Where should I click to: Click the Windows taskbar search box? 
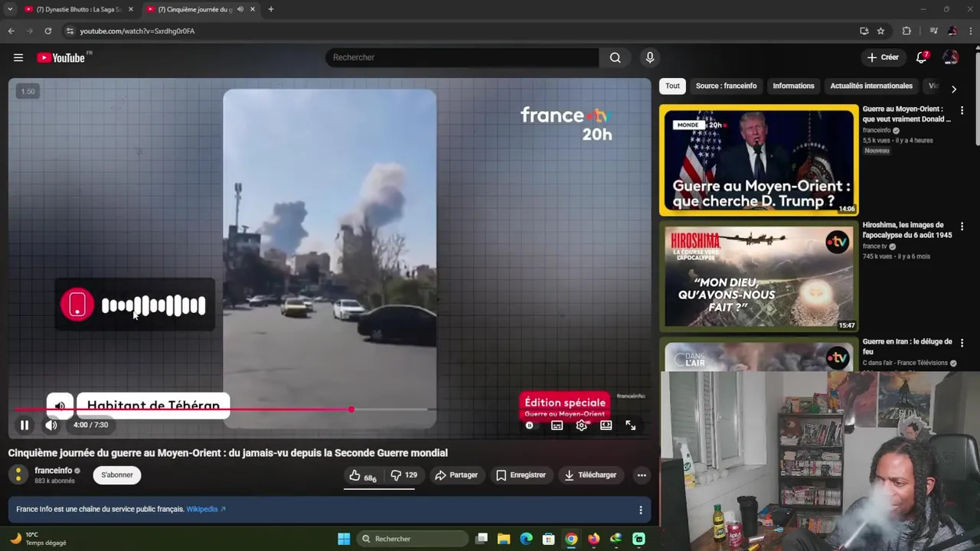point(412,539)
